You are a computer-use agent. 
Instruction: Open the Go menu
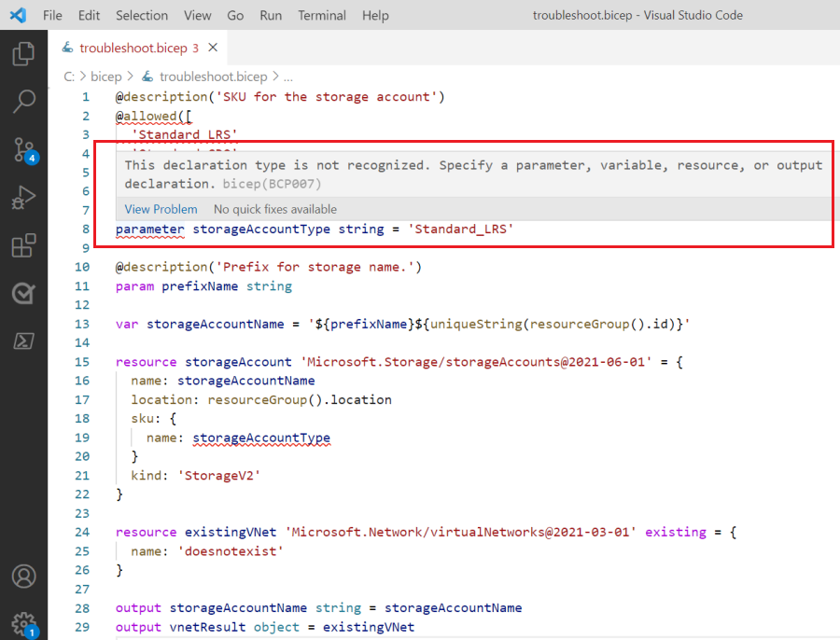(234, 15)
